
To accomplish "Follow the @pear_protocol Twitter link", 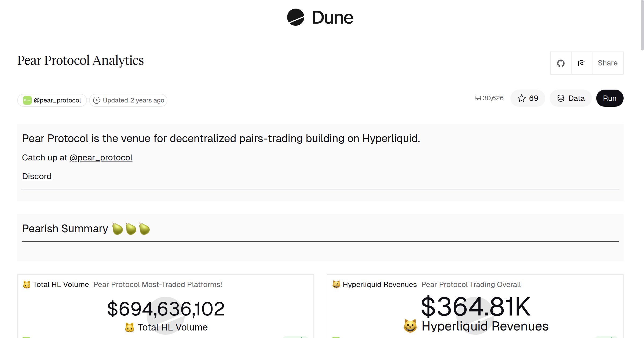I will (101, 157).
